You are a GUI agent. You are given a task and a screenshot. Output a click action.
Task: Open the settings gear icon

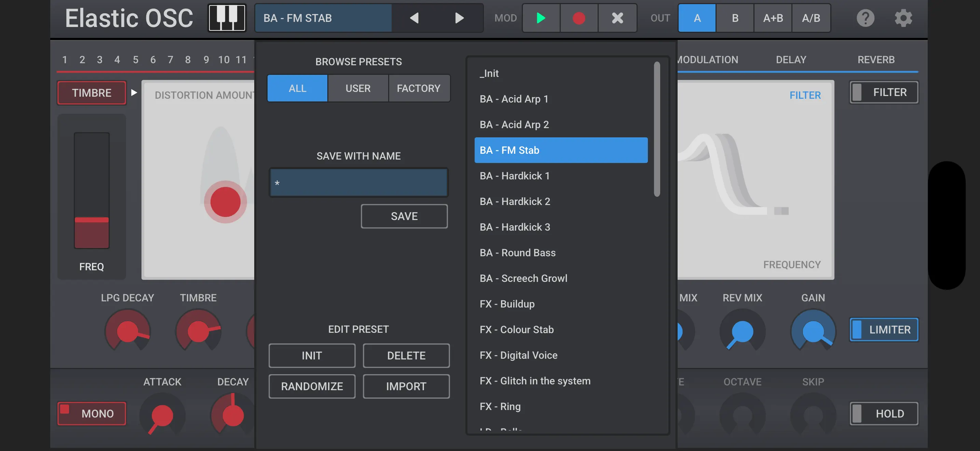coord(903,18)
